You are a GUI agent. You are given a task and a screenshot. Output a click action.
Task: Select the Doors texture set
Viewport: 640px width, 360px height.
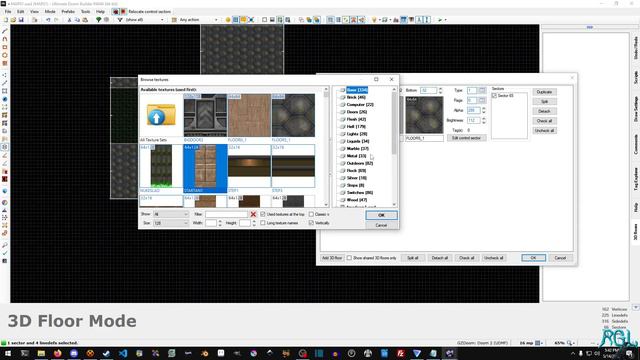pyautogui.click(x=356, y=112)
